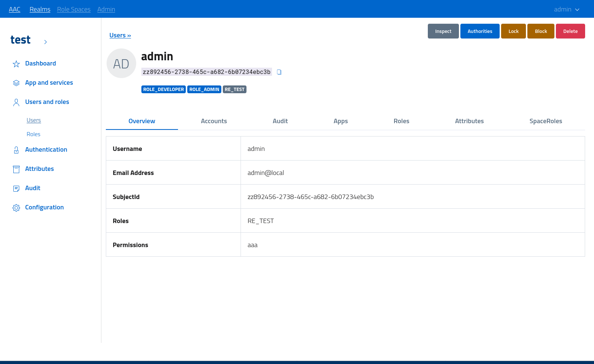Click the Users and roles person icon
This screenshot has width=594, height=364.
click(x=16, y=102)
